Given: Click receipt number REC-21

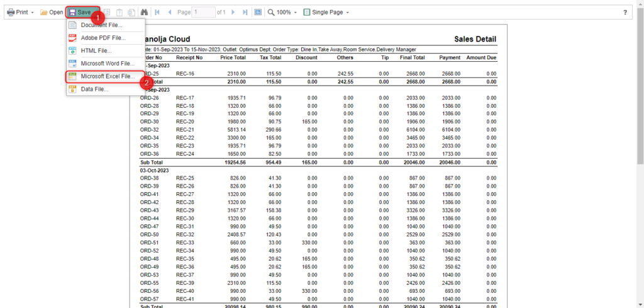Looking at the screenshot, I should click(x=185, y=130).
